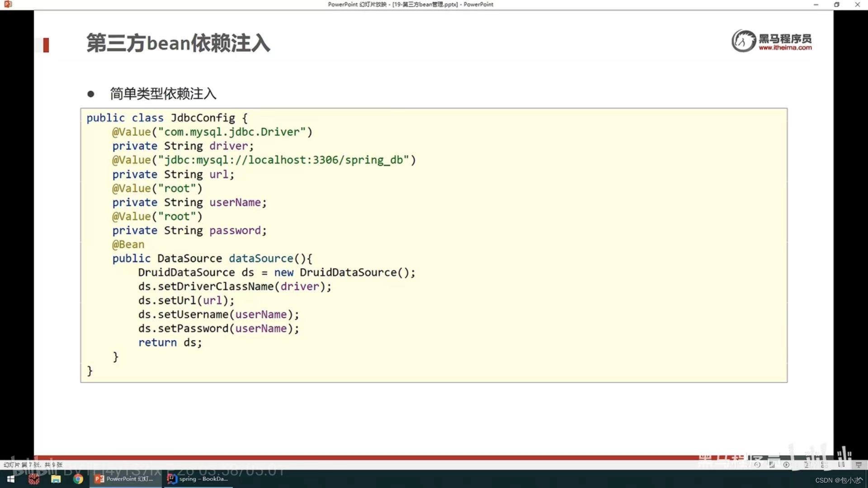
Task: Click the slide count status text
Action: (x=33, y=465)
